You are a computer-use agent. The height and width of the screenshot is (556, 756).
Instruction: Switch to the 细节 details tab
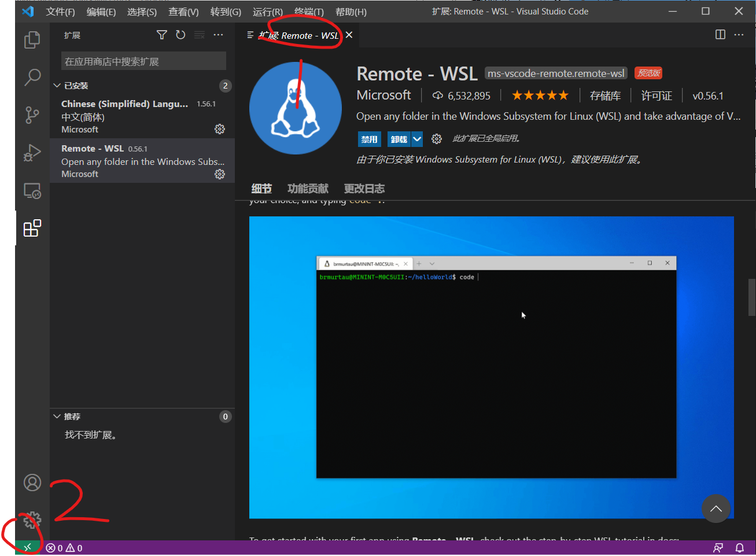click(261, 189)
